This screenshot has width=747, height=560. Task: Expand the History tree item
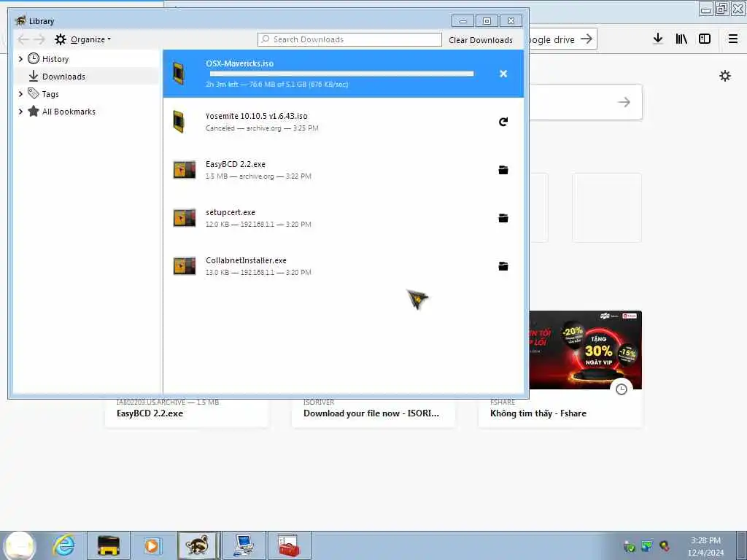point(20,59)
